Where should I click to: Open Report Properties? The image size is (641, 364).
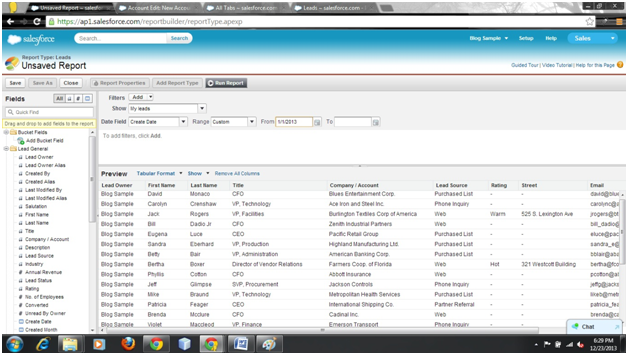pos(120,83)
